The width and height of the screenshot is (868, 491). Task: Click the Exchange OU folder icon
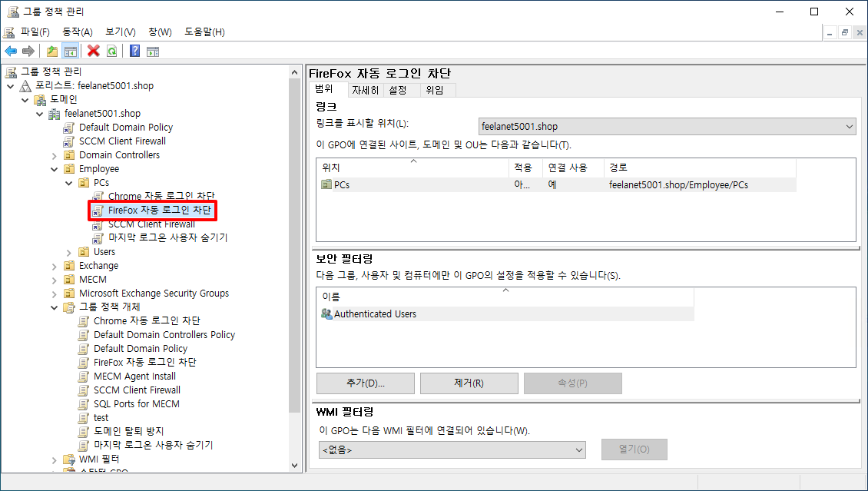click(68, 266)
